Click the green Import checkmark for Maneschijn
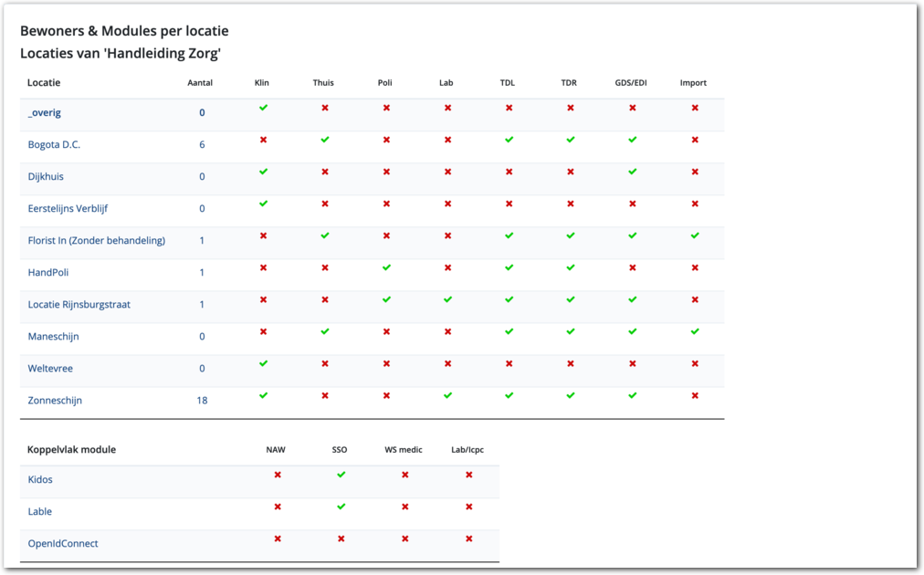924x575 pixels. tap(695, 331)
